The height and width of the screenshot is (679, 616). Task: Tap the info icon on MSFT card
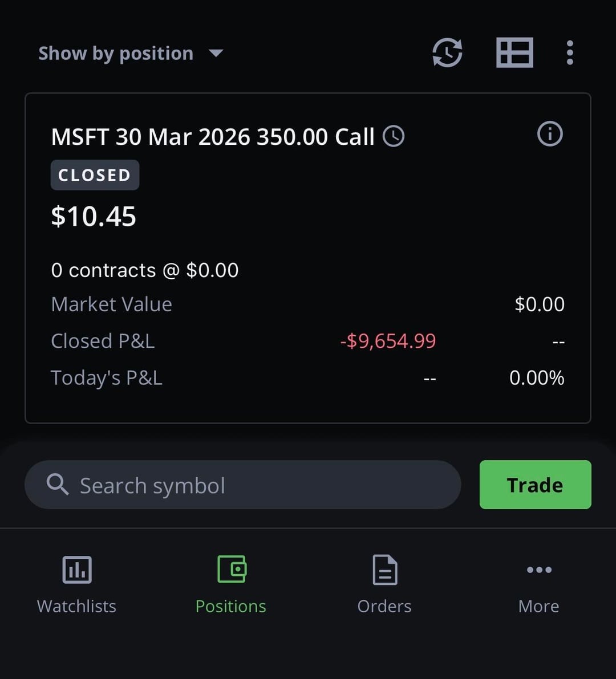click(x=550, y=135)
